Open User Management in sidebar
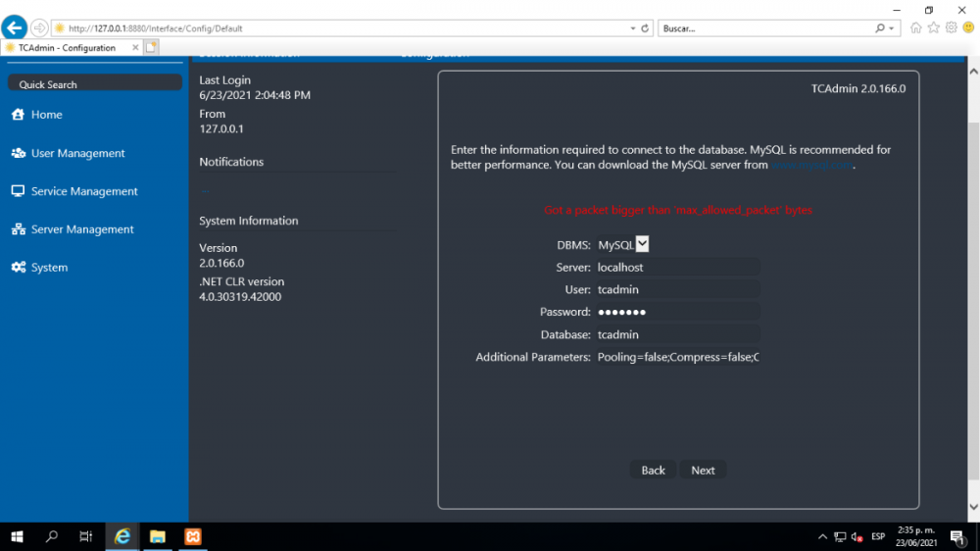This screenshot has height=551, width=980. click(77, 153)
